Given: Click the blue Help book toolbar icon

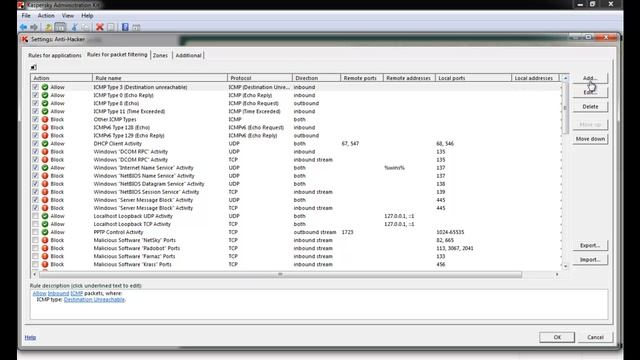Looking at the screenshot, I should tap(125, 27).
